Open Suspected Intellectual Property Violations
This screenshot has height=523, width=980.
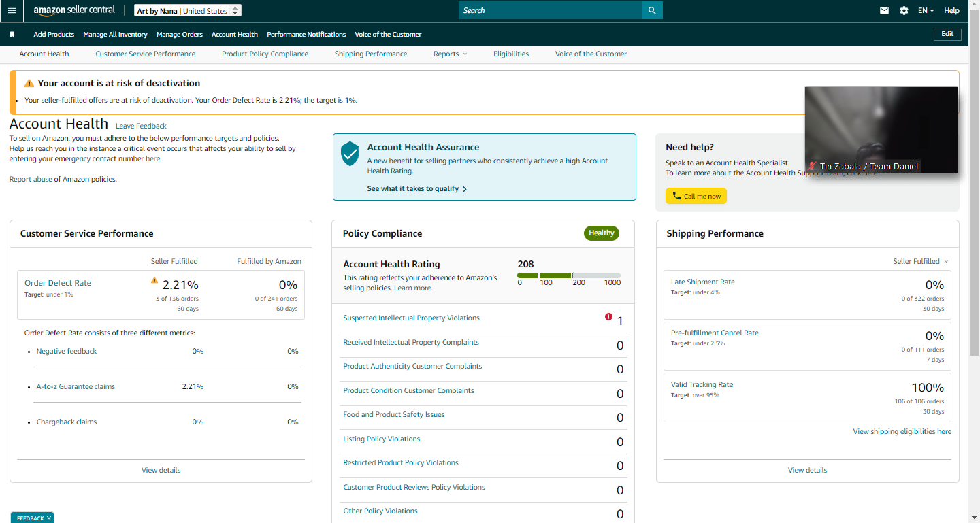(x=411, y=318)
